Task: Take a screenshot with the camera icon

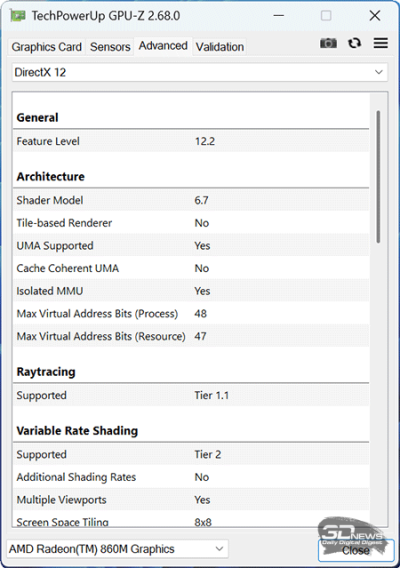Action: tap(328, 43)
